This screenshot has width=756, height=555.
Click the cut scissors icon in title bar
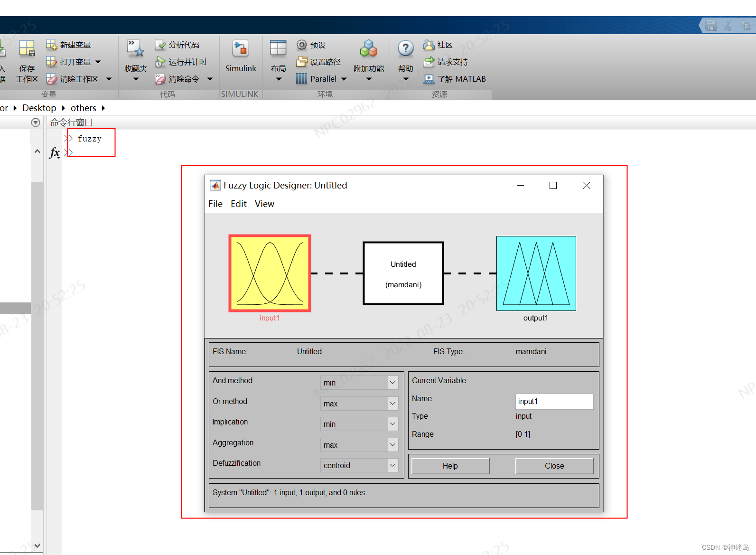click(728, 25)
